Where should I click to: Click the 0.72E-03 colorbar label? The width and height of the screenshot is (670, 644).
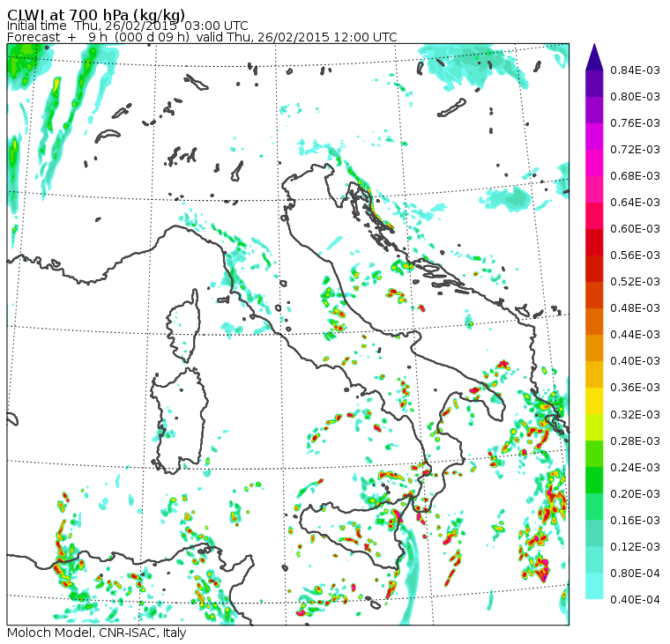(635, 150)
